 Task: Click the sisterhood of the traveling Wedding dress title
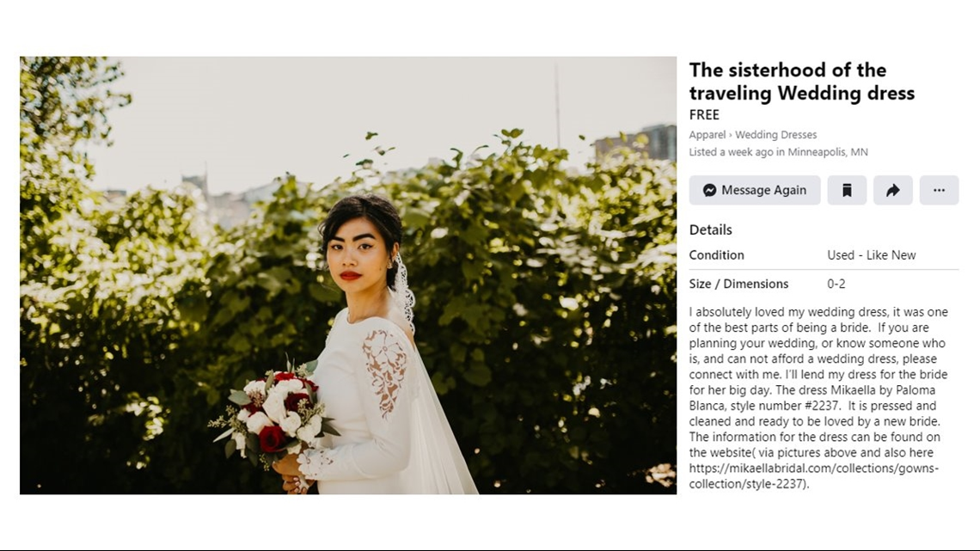click(x=802, y=81)
